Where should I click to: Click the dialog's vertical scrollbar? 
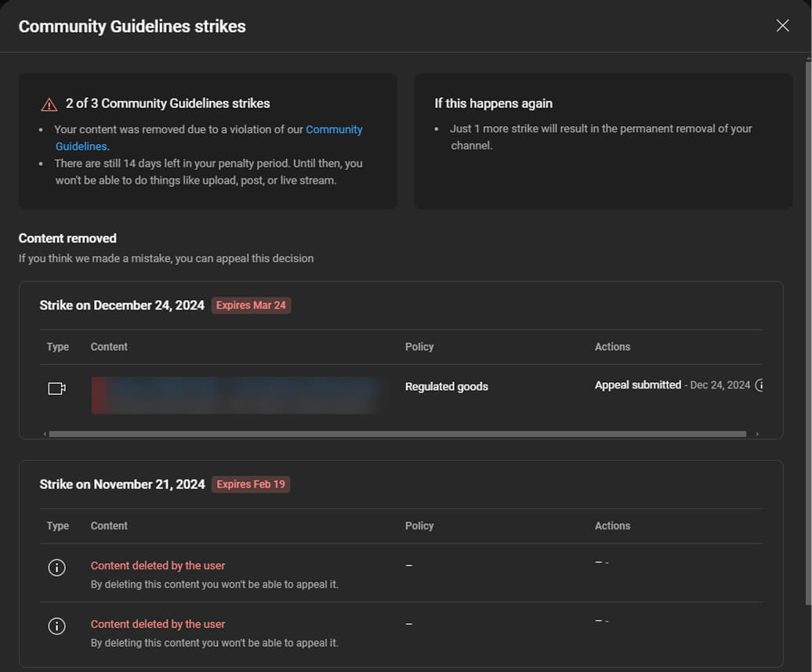coord(808,331)
